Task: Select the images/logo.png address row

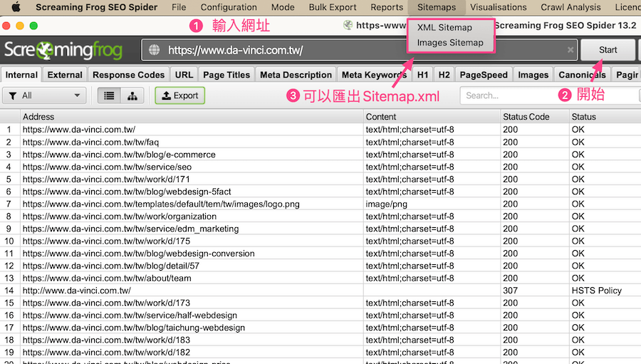Action: click(x=320, y=204)
